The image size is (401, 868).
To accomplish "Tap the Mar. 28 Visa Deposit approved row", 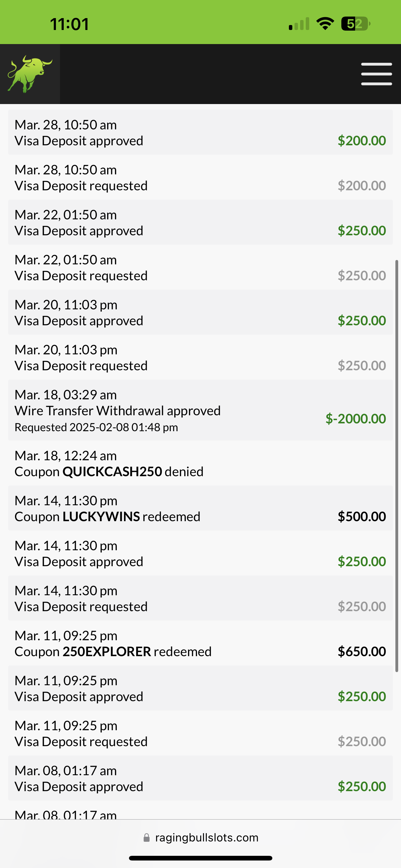I will 200,132.
